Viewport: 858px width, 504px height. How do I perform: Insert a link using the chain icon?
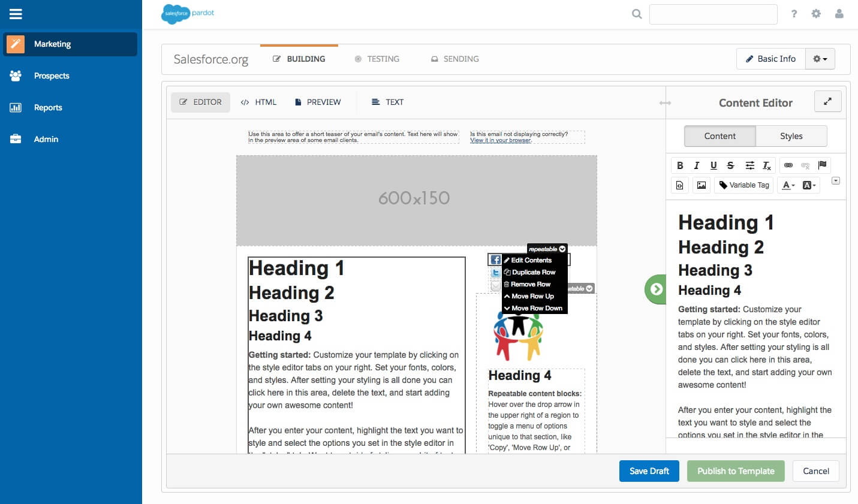point(788,165)
